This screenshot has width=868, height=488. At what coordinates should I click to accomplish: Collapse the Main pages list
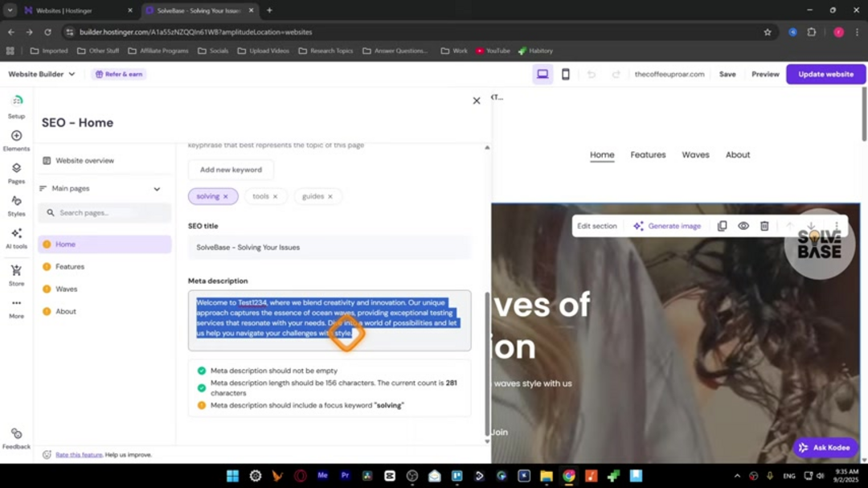tap(157, 189)
